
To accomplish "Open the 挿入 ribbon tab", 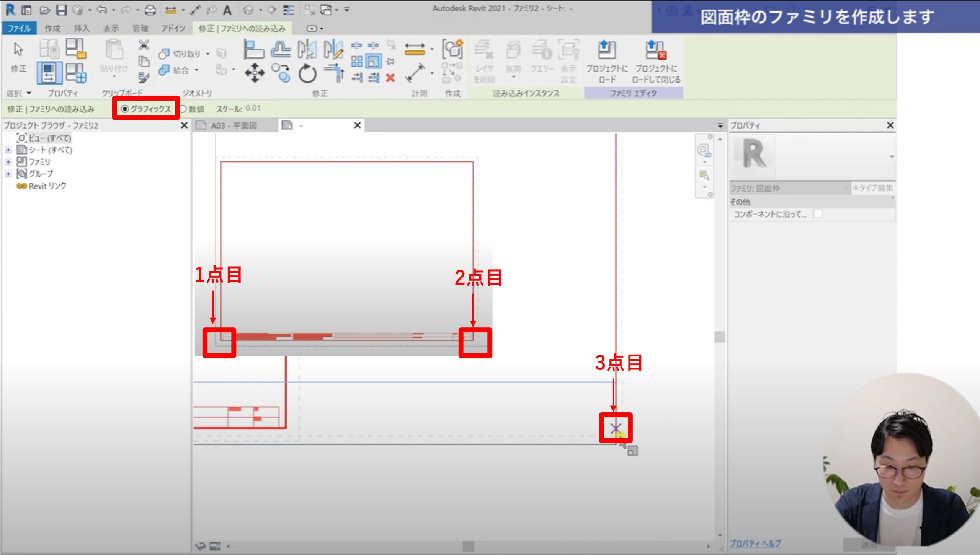I will pyautogui.click(x=81, y=28).
